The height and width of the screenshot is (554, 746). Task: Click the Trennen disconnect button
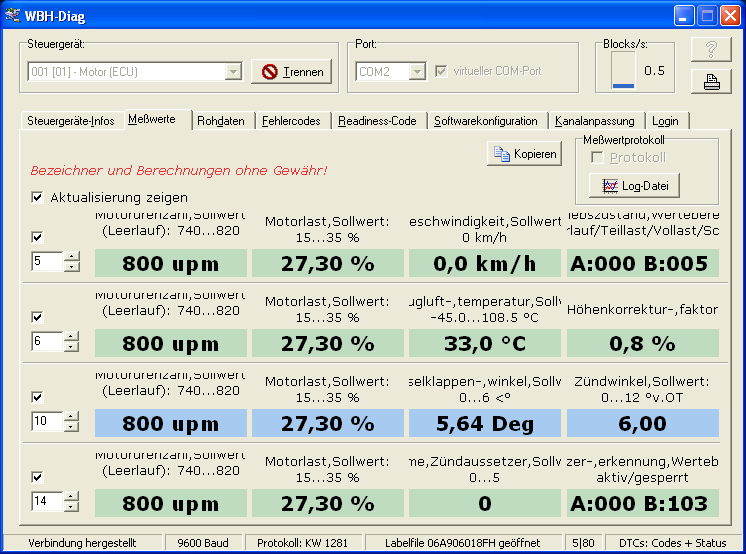pyautogui.click(x=293, y=72)
